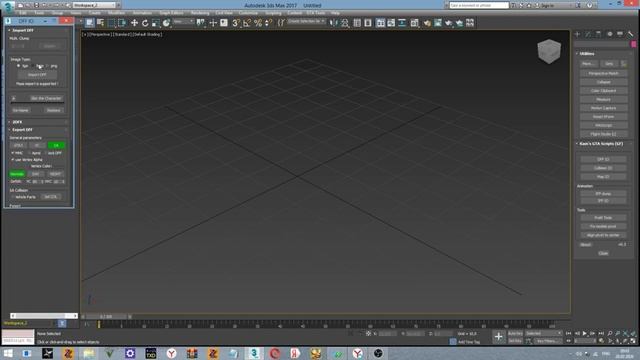
Task: Click Reset XForm utility button
Action: click(603, 117)
